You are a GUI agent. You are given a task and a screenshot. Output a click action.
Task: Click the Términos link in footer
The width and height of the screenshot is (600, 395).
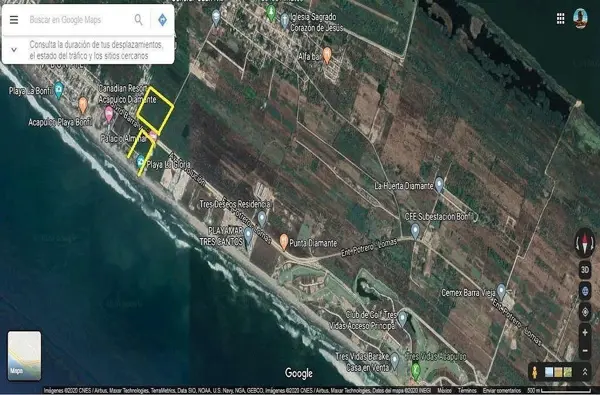coord(467,390)
